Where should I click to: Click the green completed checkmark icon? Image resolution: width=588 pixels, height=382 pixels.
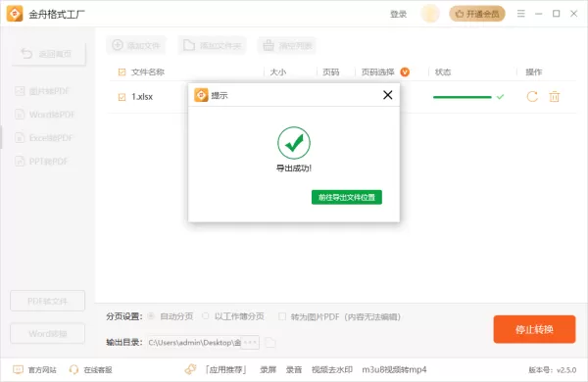(500, 97)
